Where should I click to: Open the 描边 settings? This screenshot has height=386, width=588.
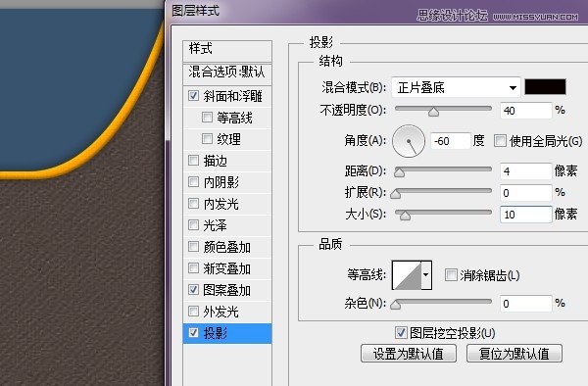tap(216, 161)
